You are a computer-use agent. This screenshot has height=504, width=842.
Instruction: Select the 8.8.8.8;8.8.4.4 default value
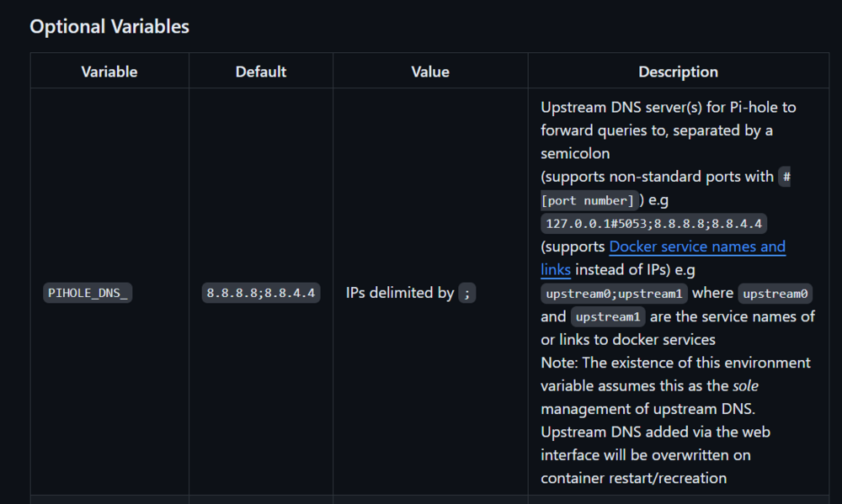pyautogui.click(x=261, y=293)
